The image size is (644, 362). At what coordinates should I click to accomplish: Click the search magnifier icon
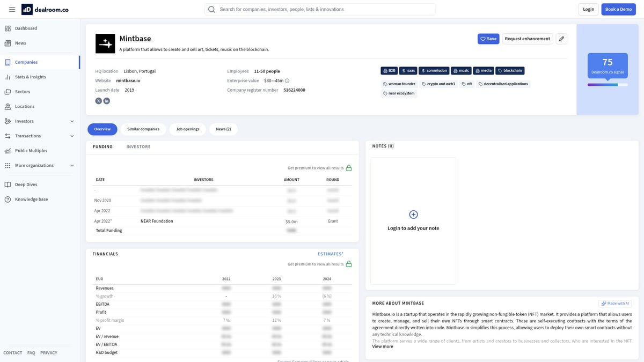[x=211, y=9]
